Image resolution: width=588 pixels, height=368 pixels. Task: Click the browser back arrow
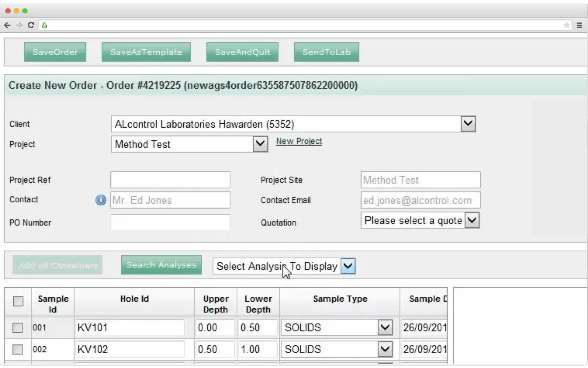click(7, 25)
